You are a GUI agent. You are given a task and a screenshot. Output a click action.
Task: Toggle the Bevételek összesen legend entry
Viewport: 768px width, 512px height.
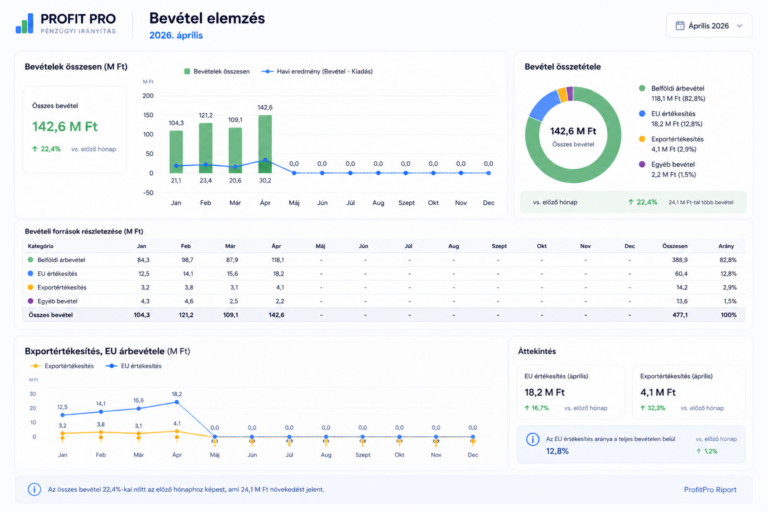coord(216,72)
